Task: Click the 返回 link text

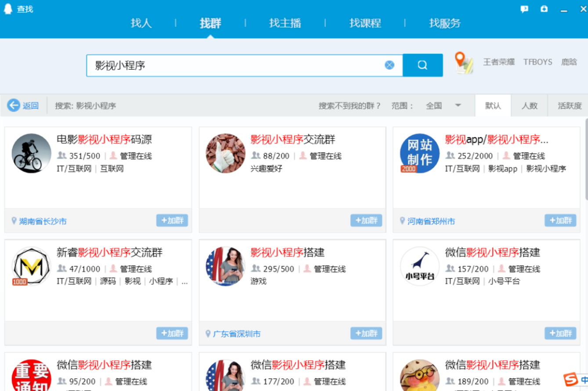Action: click(31, 106)
